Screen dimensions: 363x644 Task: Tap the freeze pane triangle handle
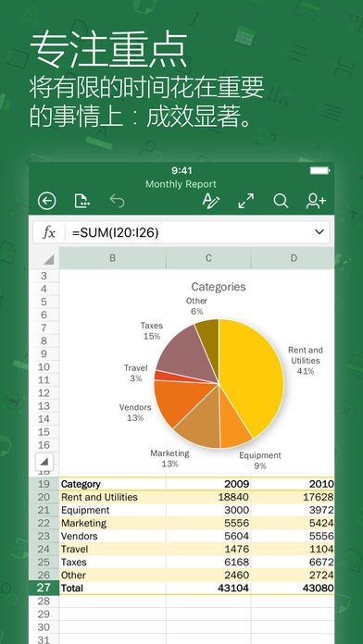click(x=44, y=462)
